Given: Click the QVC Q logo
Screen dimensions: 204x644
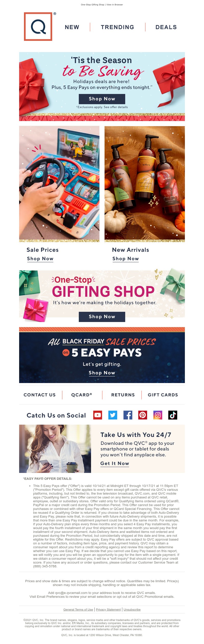Looking at the screenshot, I should 38,27.
